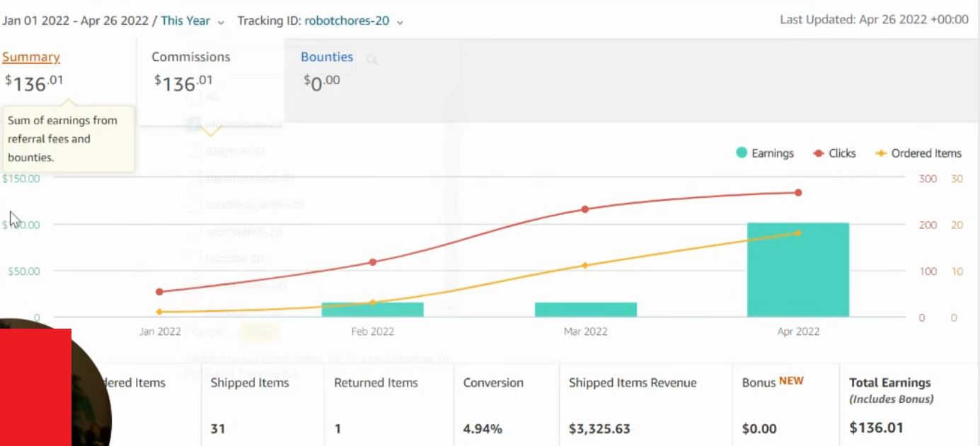Image resolution: width=980 pixels, height=446 pixels.
Task: Click the Feb 2022 earnings bar
Action: point(373,310)
